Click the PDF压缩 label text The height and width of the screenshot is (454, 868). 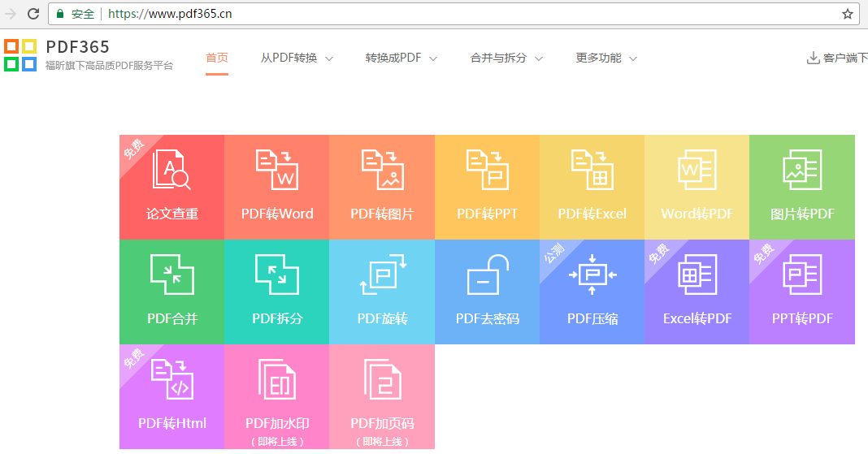pyautogui.click(x=592, y=318)
